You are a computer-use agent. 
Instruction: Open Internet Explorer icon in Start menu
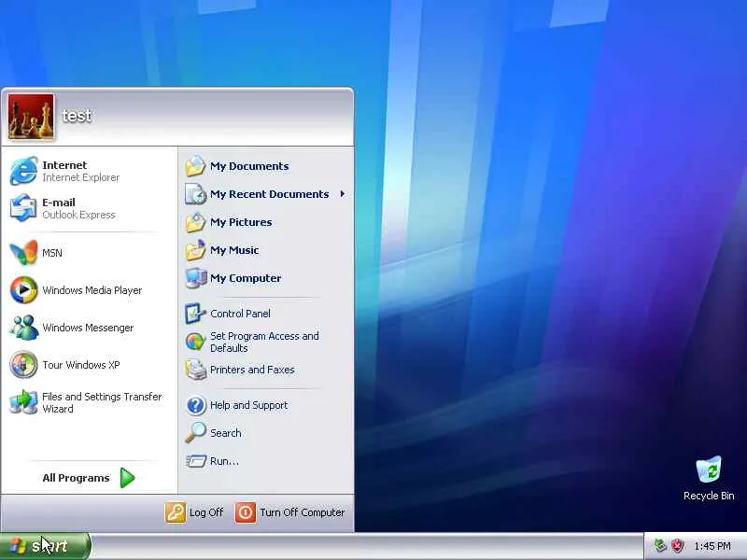tap(23, 171)
